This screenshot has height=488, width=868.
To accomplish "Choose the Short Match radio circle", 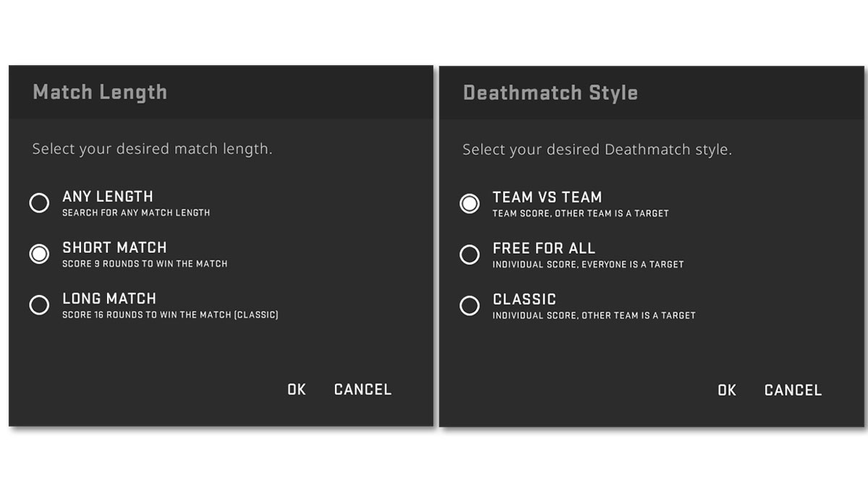I will [x=39, y=254].
